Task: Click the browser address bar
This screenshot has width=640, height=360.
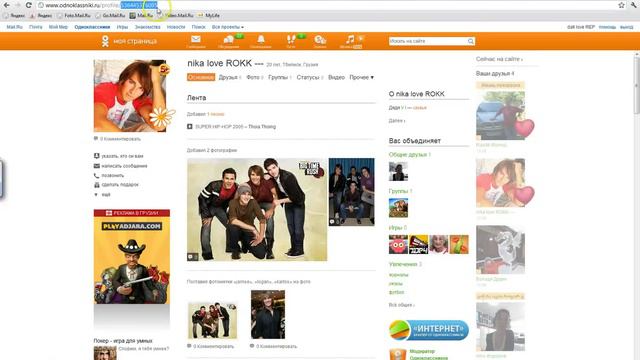Action: point(327,5)
